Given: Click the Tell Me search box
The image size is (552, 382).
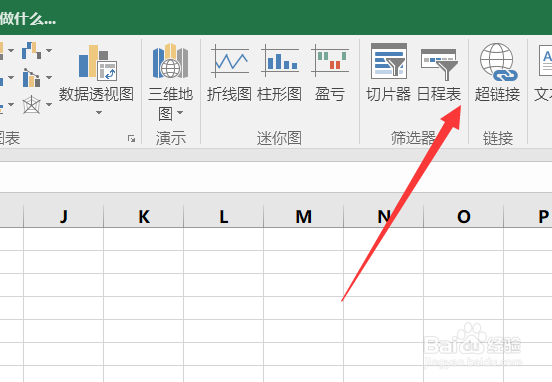Looking at the screenshot, I should [x=28, y=19].
